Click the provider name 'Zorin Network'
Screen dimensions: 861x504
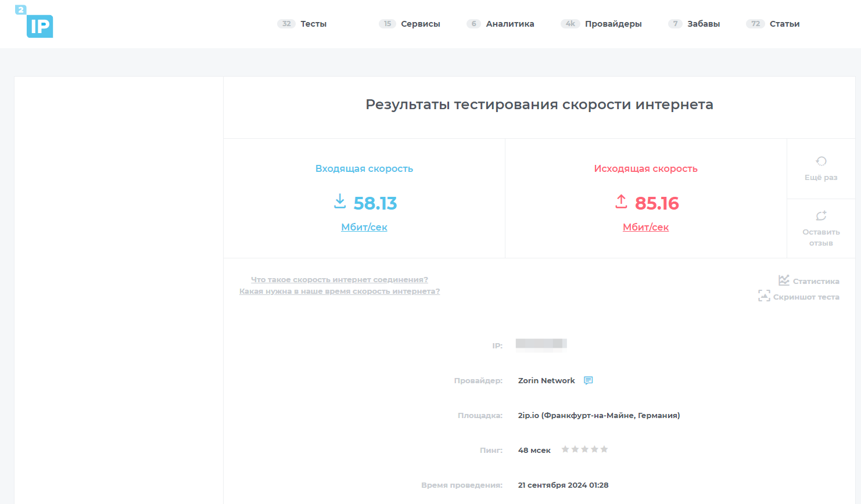(547, 380)
